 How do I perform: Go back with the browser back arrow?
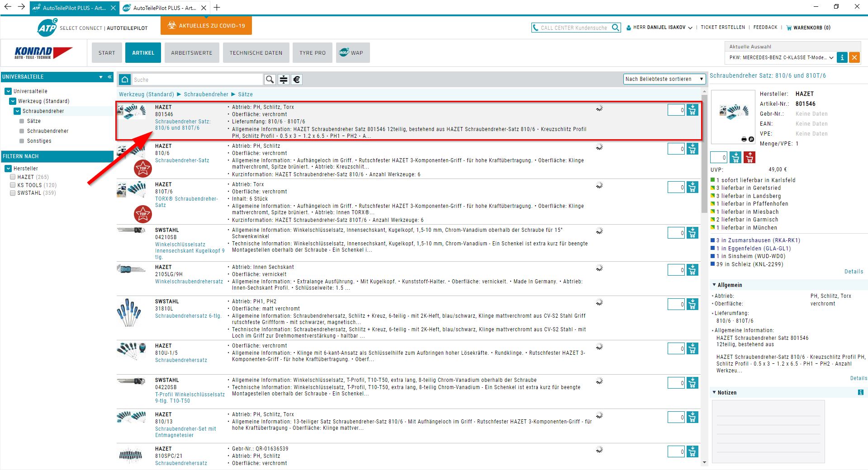point(8,7)
